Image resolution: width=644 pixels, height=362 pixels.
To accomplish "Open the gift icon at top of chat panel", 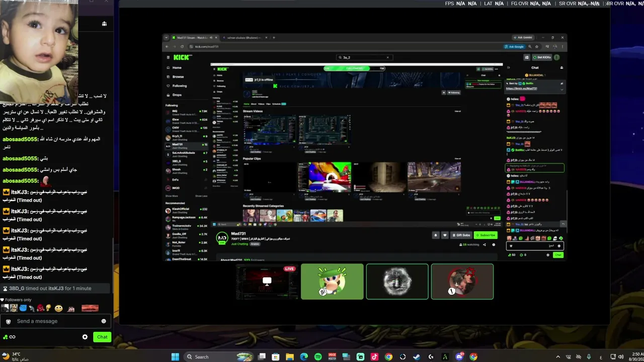I will [104, 24].
